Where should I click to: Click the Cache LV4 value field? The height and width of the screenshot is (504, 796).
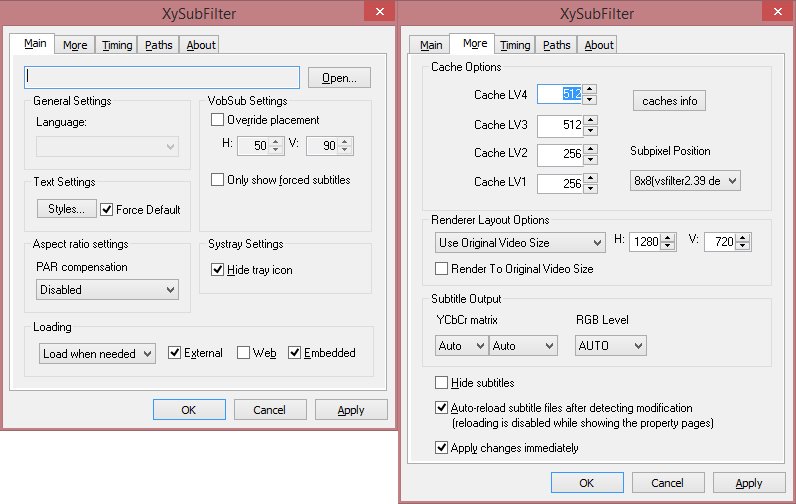[560, 94]
